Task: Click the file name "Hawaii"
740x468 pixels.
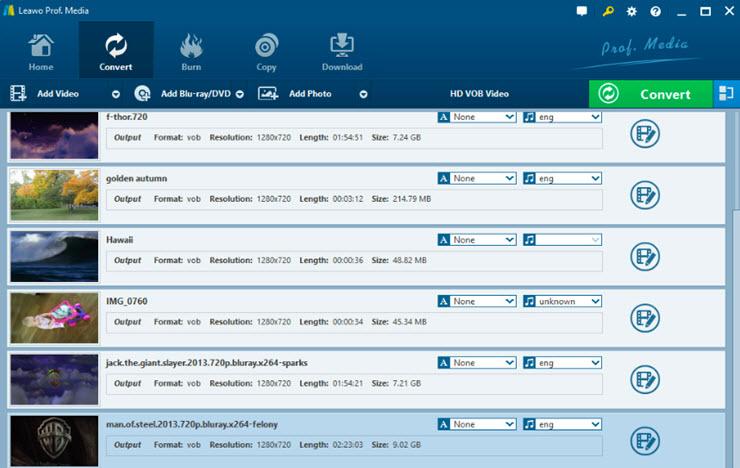Action: tap(119, 240)
